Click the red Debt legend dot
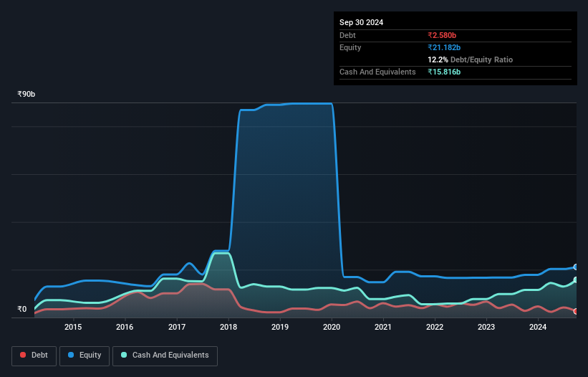Image resolution: width=588 pixels, height=377 pixels. 23,355
